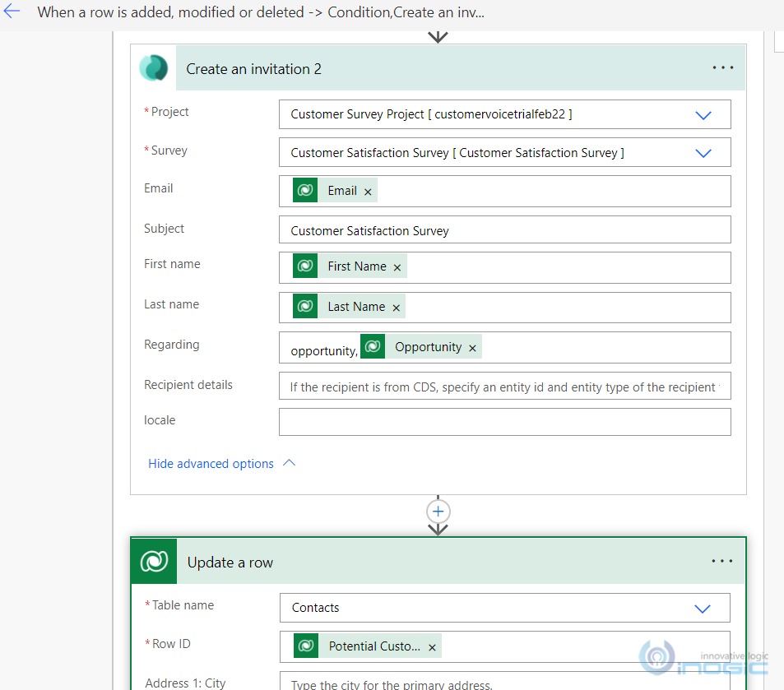Open the Table name dropdown showing Contacts
Image resolution: width=784 pixels, height=690 pixels.
click(703, 608)
